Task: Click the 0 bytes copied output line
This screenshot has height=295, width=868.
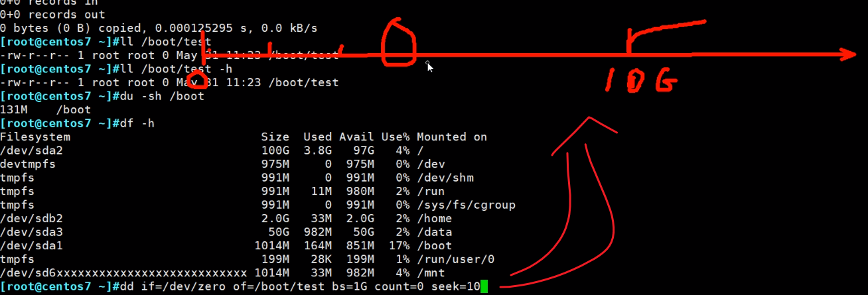Action: (159, 28)
